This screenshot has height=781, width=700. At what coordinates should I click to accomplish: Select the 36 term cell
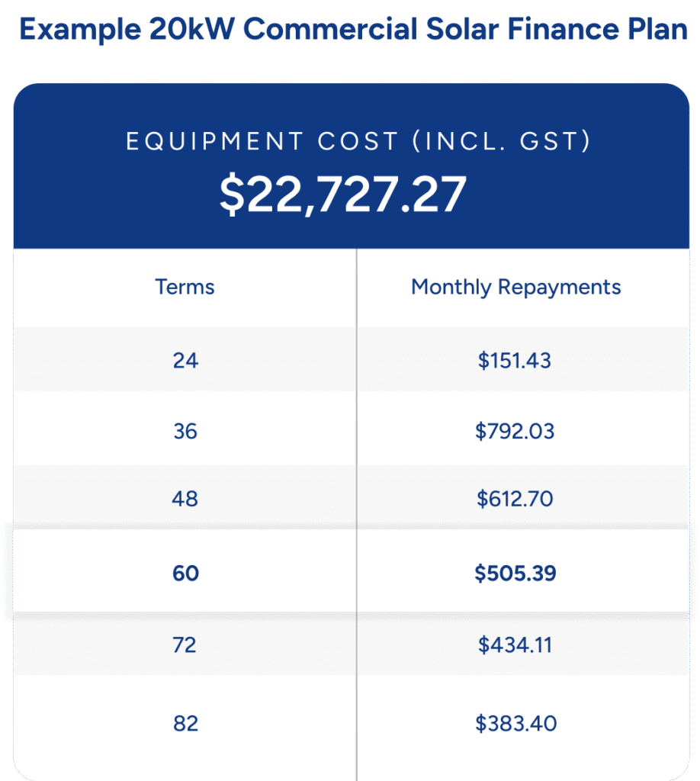pyautogui.click(x=185, y=432)
